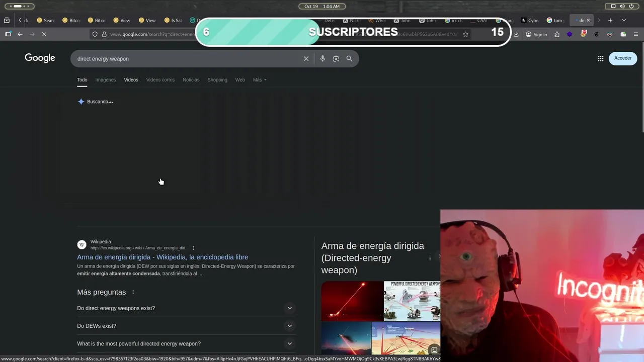
Task: Clear the Google search box
Action: coord(306,59)
